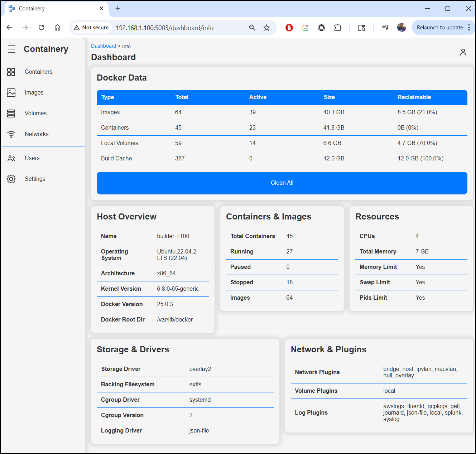Reload the page with the refresh icon

pos(41,28)
